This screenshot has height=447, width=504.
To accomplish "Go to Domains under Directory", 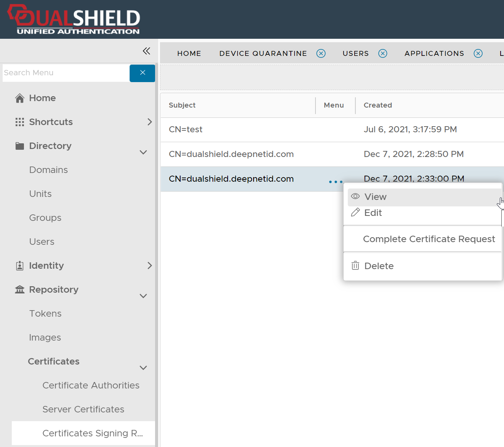I will [49, 170].
